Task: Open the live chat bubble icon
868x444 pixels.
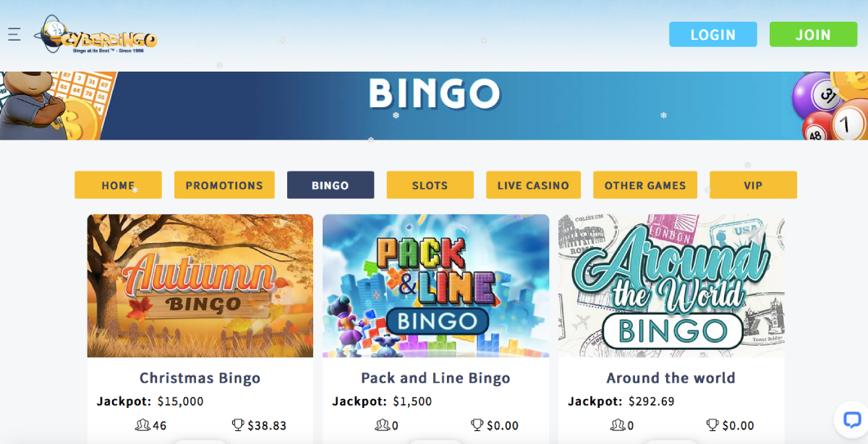Action: click(851, 419)
